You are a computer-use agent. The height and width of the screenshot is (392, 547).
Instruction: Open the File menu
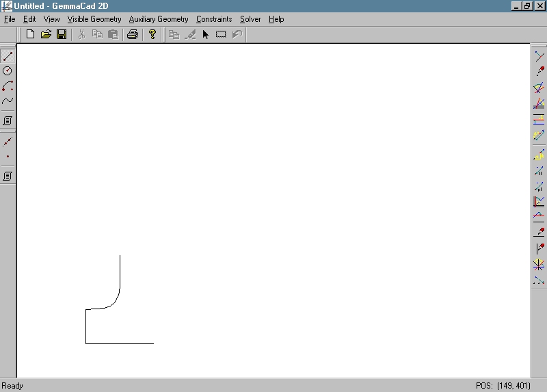tap(10, 19)
